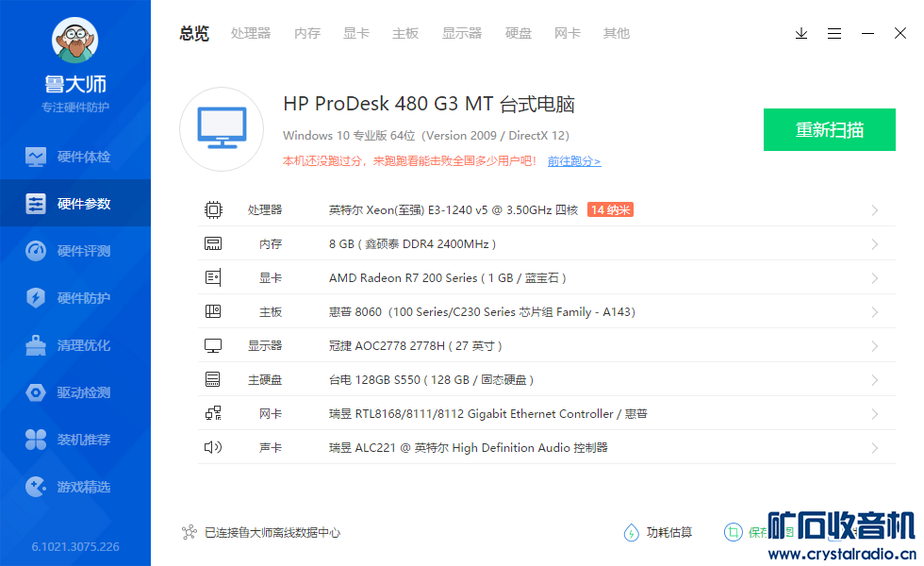Click 已连接鲁大师离线数据中心 status
924x566 pixels.
coord(272,532)
